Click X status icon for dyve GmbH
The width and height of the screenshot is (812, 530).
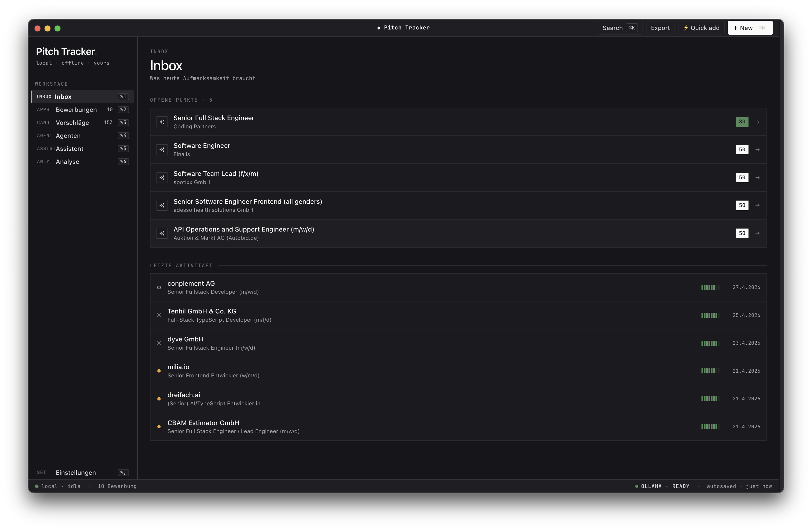pos(159,343)
